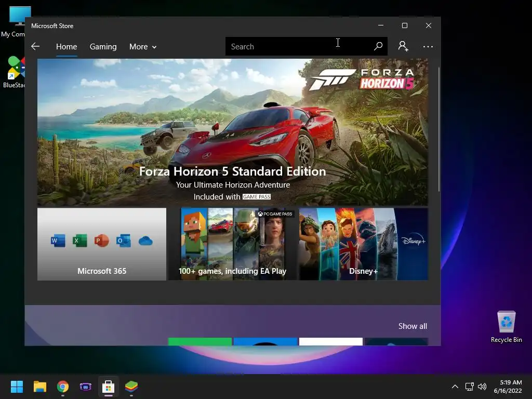This screenshot has height=399, width=532.
Task: Click the Forza Horizon 5 logo
Action: coord(362,79)
